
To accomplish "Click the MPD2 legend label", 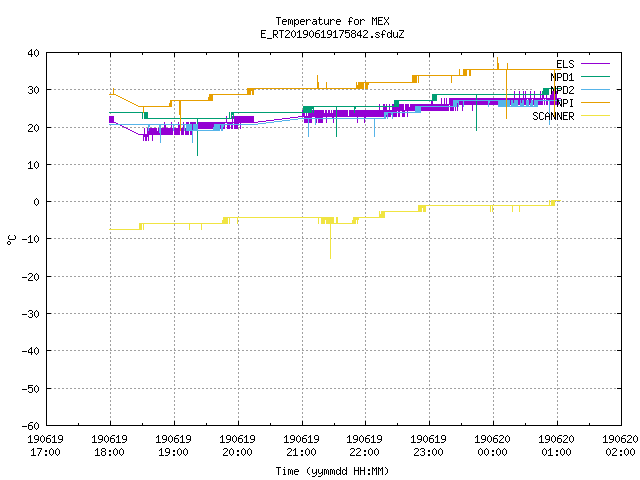I will click(562, 90).
